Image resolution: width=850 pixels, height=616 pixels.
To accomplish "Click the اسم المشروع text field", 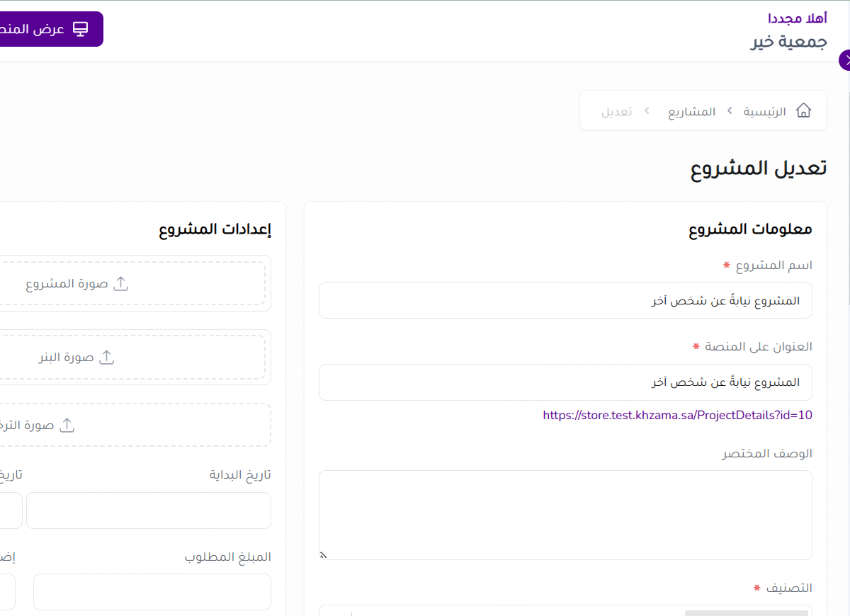I will pyautogui.click(x=565, y=300).
